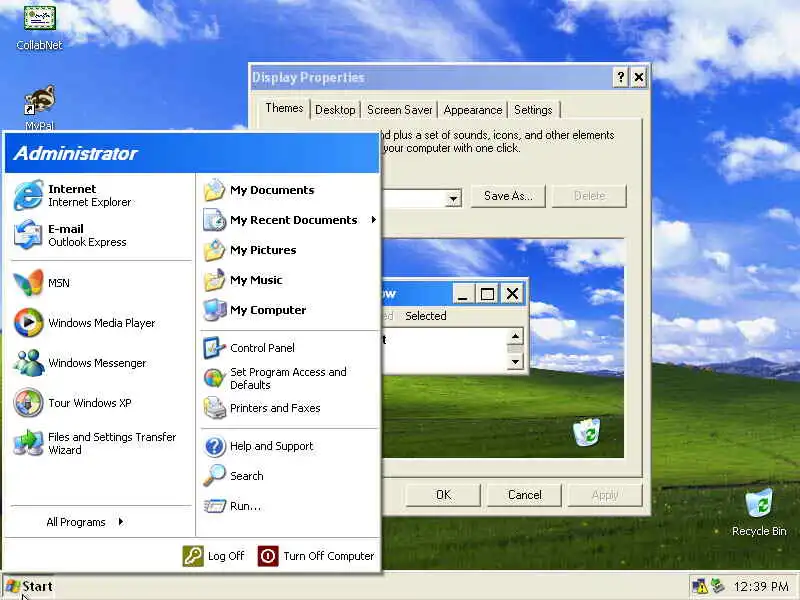Image resolution: width=800 pixels, height=600 pixels.
Task: Open the Theme dropdown arrow
Action: (453, 198)
